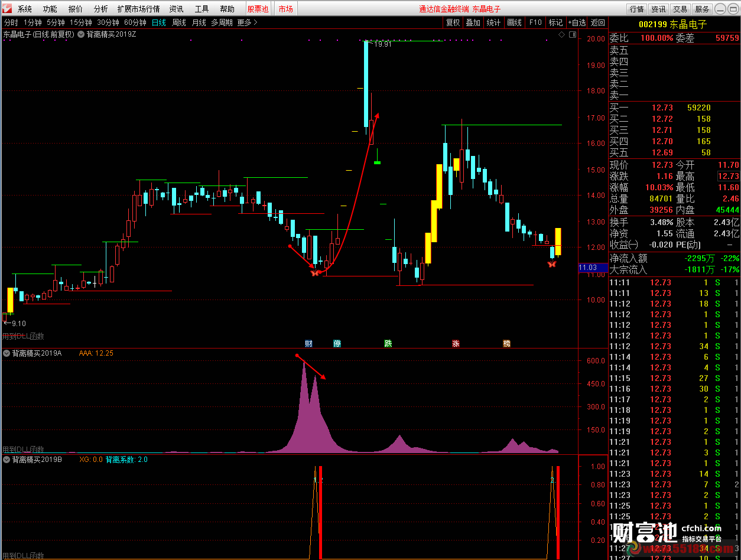Select the 1分钟 period
The width and height of the screenshot is (741, 560).
(32, 22)
